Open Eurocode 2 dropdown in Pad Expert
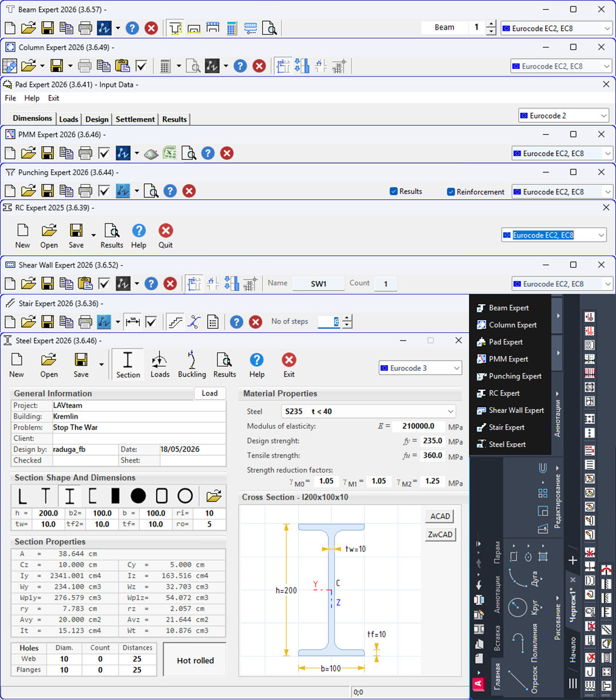The width and height of the screenshot is (616, 700). (564, 116)
